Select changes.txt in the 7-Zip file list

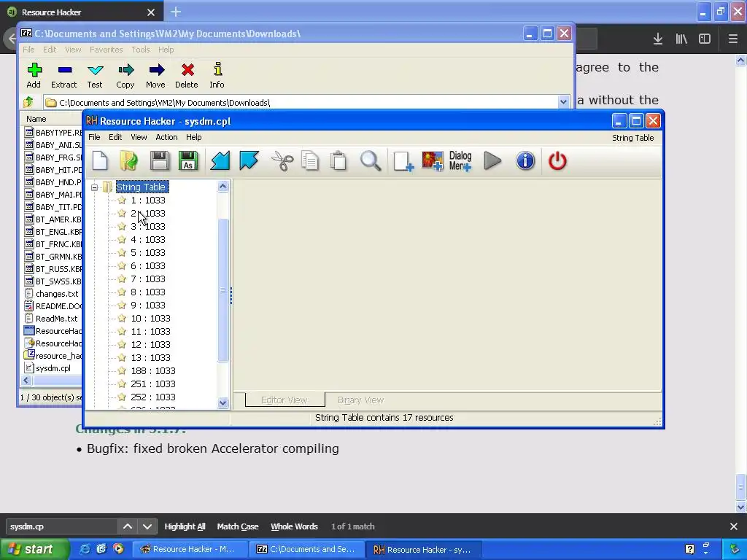[x=57, y=294]
